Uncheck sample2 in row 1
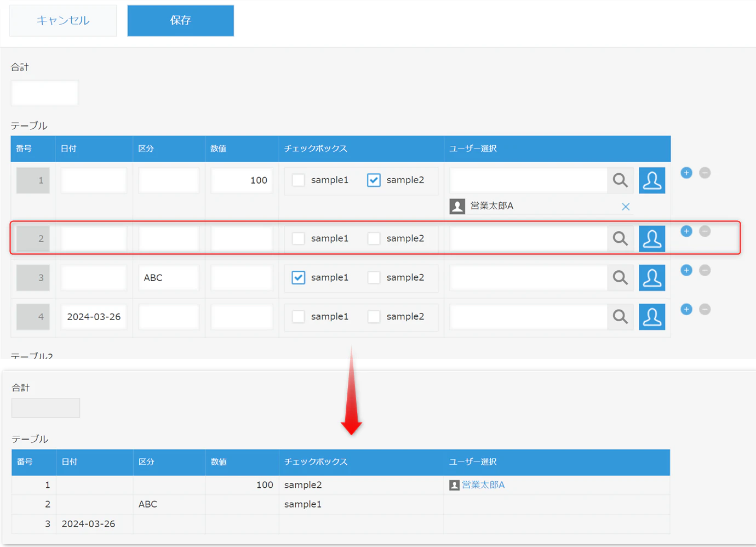756x547 pixels. click(x=374, y=180)
